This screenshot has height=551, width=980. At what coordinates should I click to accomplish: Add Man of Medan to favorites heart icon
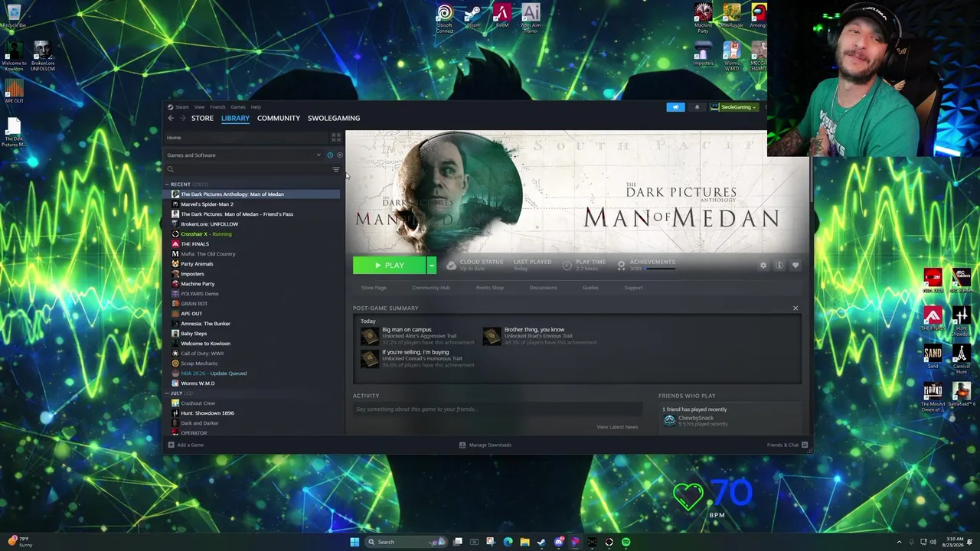(x=795, y=265)
